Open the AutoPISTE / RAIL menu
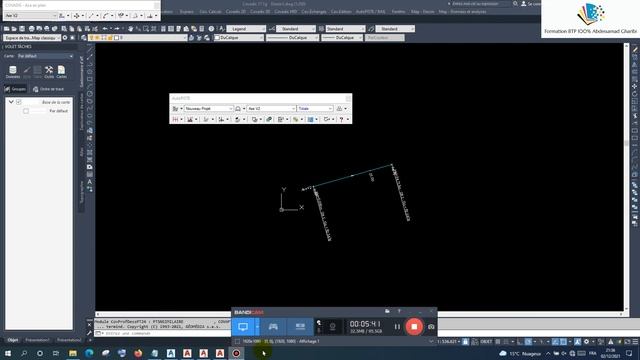The height and width of the screenshot is (360, 640). tap(371, 12)
